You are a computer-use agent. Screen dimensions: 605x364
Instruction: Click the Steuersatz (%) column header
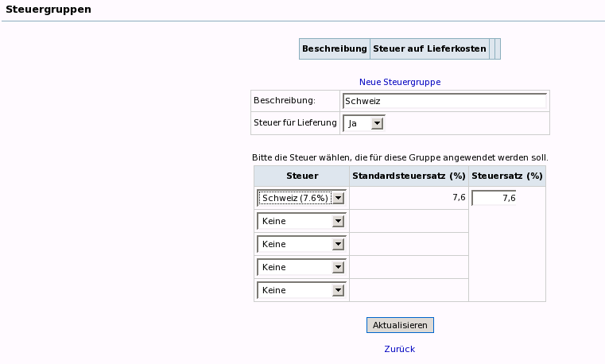click(x=507, y=176)
